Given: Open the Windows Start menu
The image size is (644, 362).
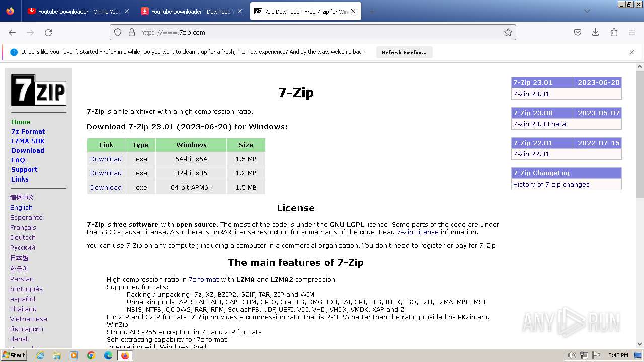Looking at the screenshot, I should (x=14, y=355).
